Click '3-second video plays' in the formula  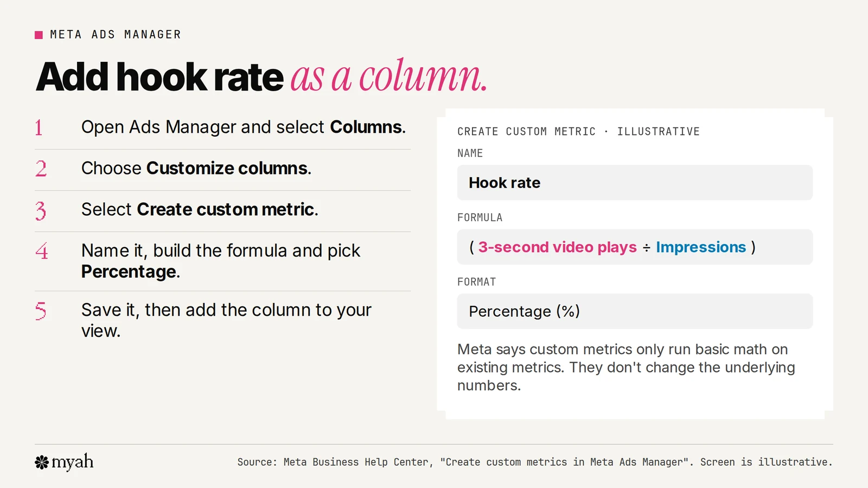[557, 247]
